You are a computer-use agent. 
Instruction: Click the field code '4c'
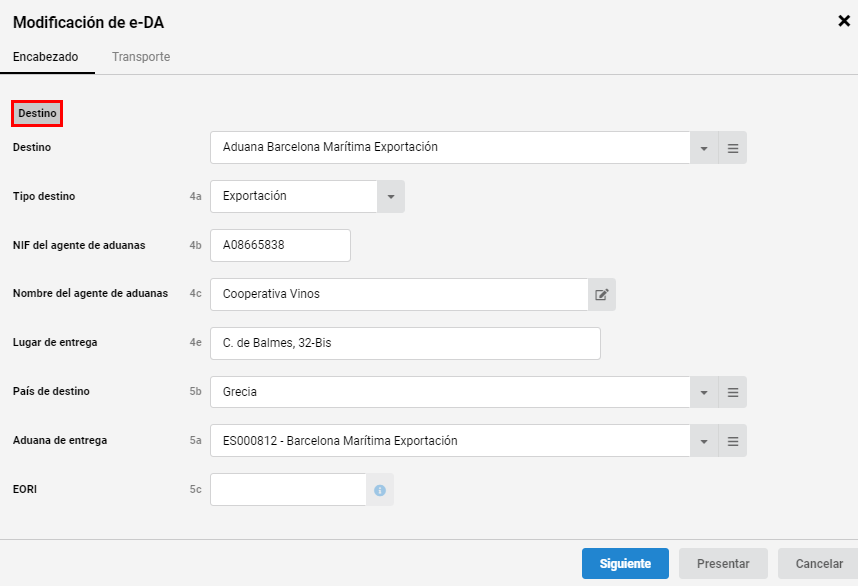tap(195, 294)
